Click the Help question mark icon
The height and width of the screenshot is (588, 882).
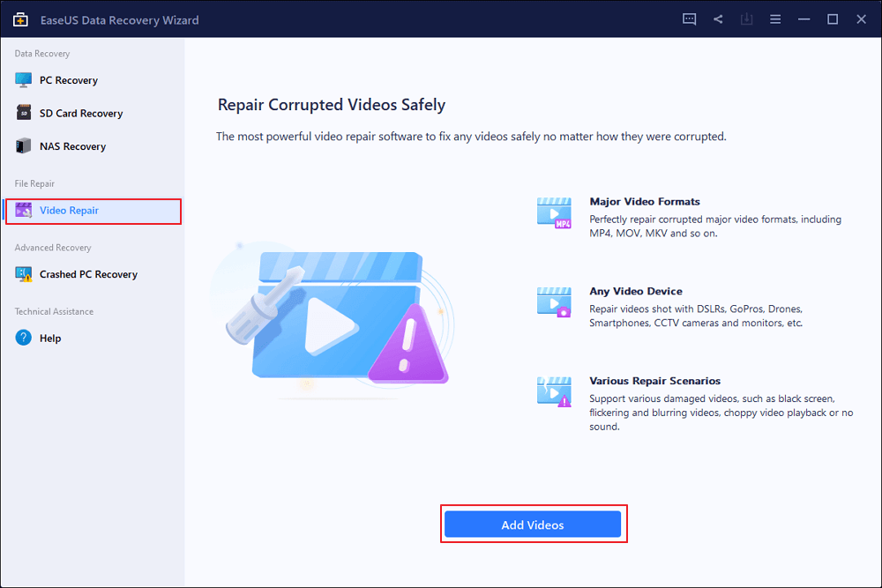(x=24, y=338)
